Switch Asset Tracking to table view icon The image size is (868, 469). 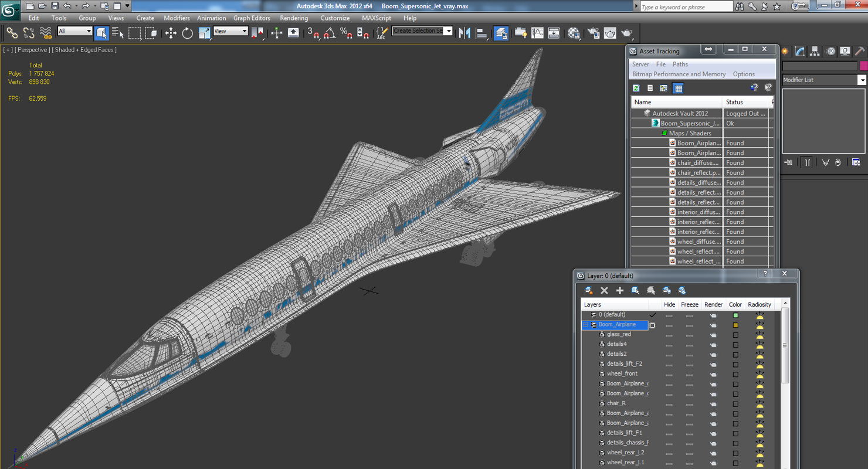pos(679,88)
